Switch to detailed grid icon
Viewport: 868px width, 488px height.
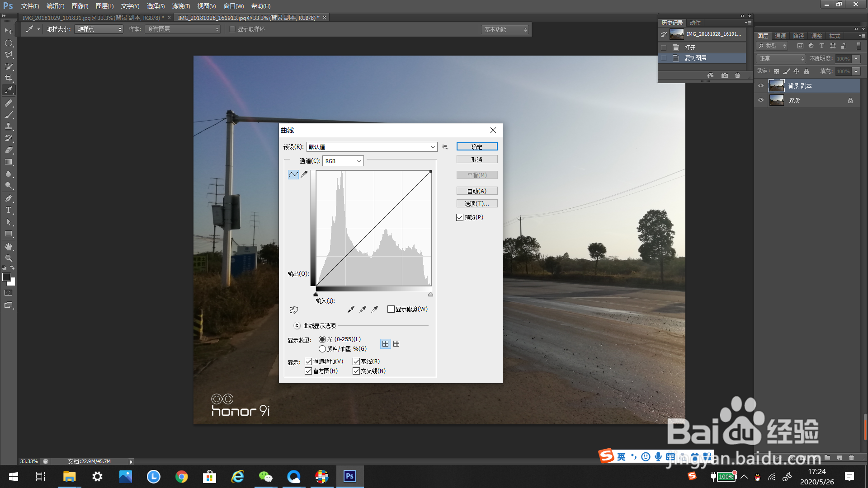tap(396, 344)
